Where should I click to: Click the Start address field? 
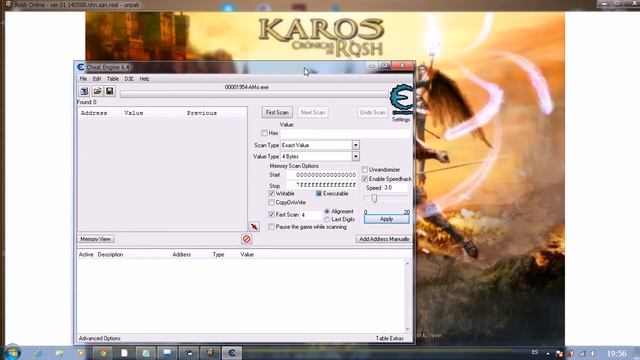[322, 175]
